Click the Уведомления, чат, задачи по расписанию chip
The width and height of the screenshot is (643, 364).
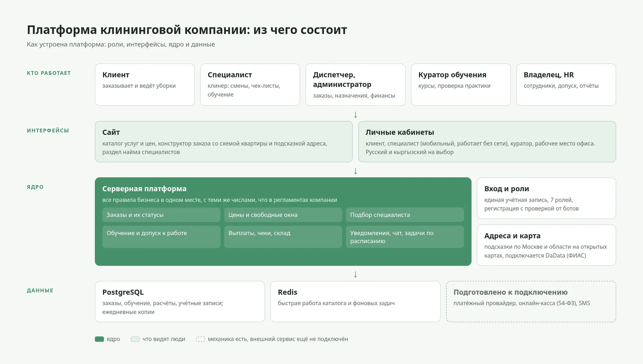coord(405,237)
